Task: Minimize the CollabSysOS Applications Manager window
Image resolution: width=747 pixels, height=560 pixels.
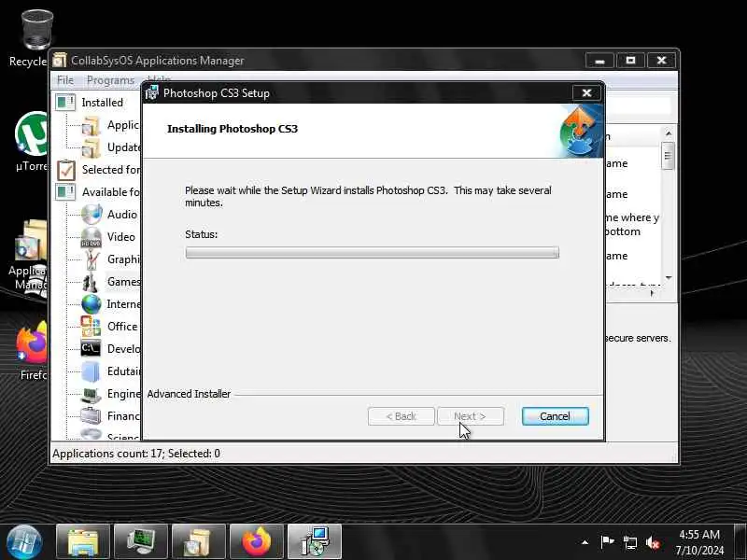Action: 599,61
